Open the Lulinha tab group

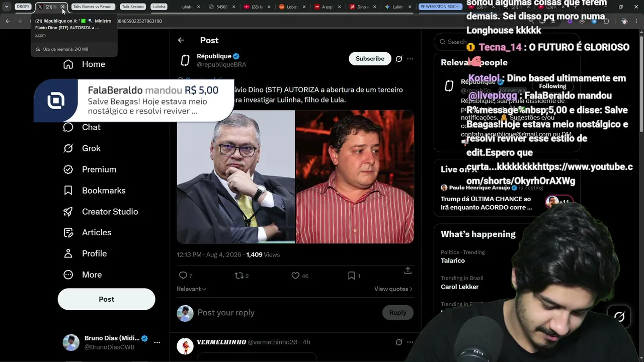(x=158, y=7)
